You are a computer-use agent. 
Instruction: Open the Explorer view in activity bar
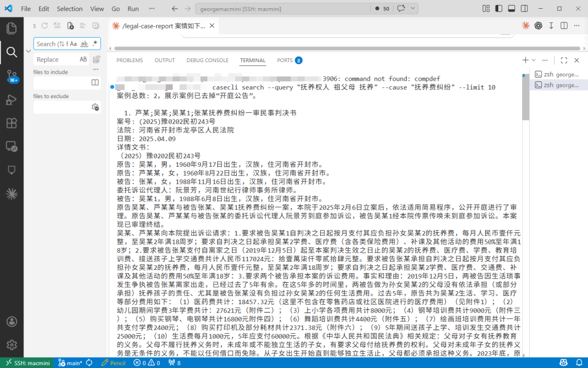pyautogui.click(x=11, y=28)
